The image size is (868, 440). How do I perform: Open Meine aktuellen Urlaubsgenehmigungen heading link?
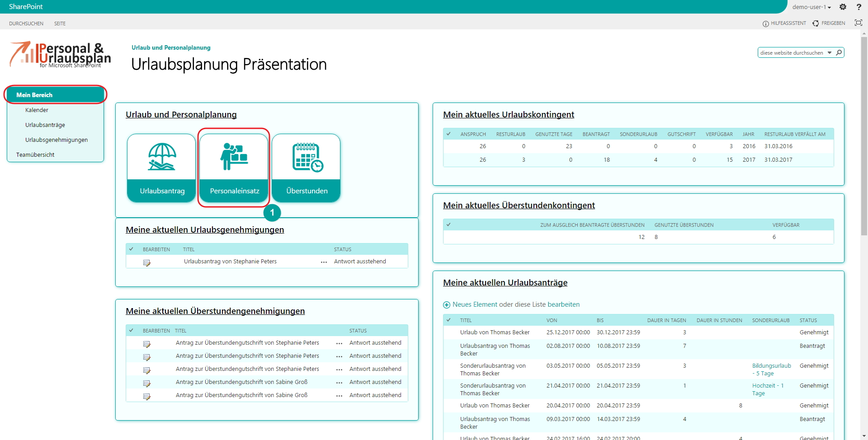[205, 230]
